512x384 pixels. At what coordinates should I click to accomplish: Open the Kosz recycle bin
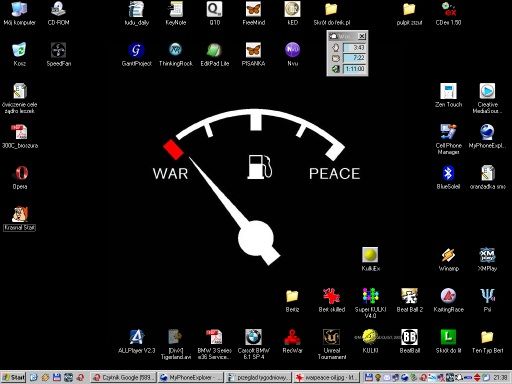click(19, 54)
